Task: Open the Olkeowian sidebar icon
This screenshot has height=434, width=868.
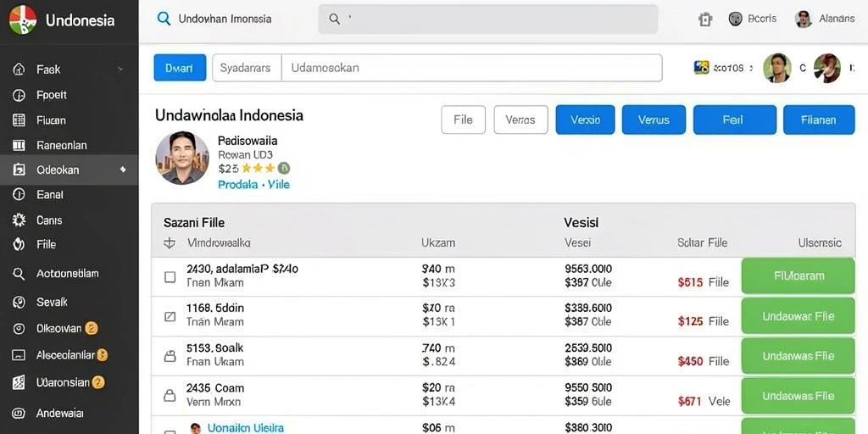Action: 19,329
